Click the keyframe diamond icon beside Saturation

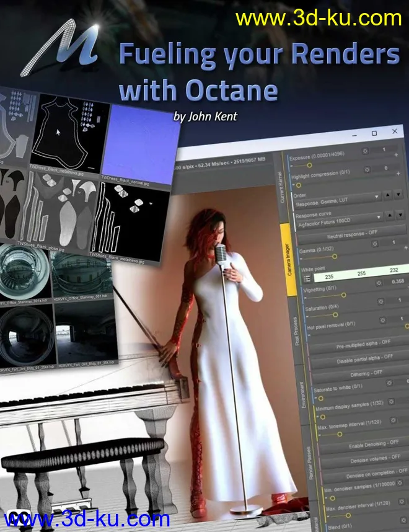coord(381,301)
